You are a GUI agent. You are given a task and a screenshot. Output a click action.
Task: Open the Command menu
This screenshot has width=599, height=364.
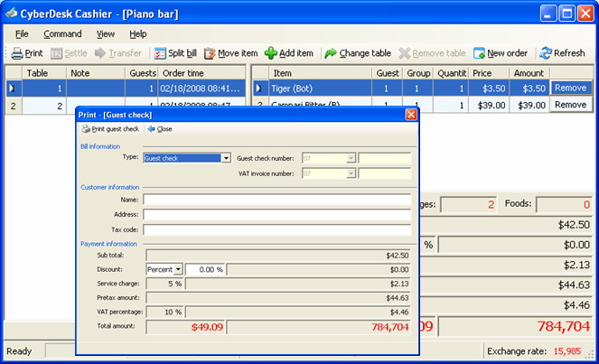(x=62, y=33)
